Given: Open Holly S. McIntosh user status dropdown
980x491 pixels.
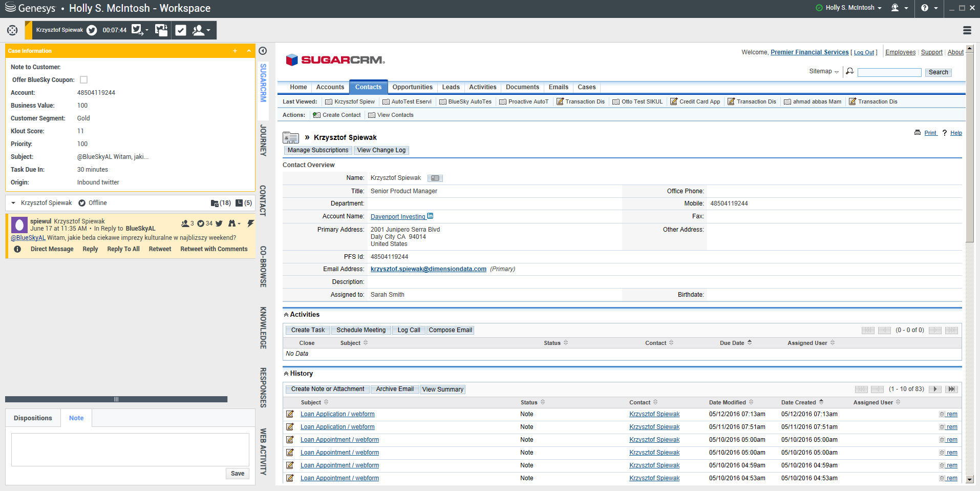Looking at the screenshot, I should click(848, 8).
